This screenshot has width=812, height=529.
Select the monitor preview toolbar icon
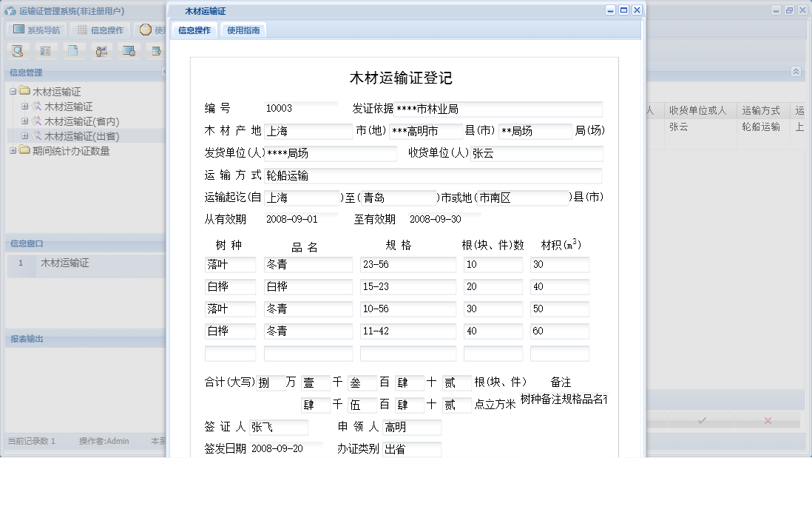tap(129, 50)
